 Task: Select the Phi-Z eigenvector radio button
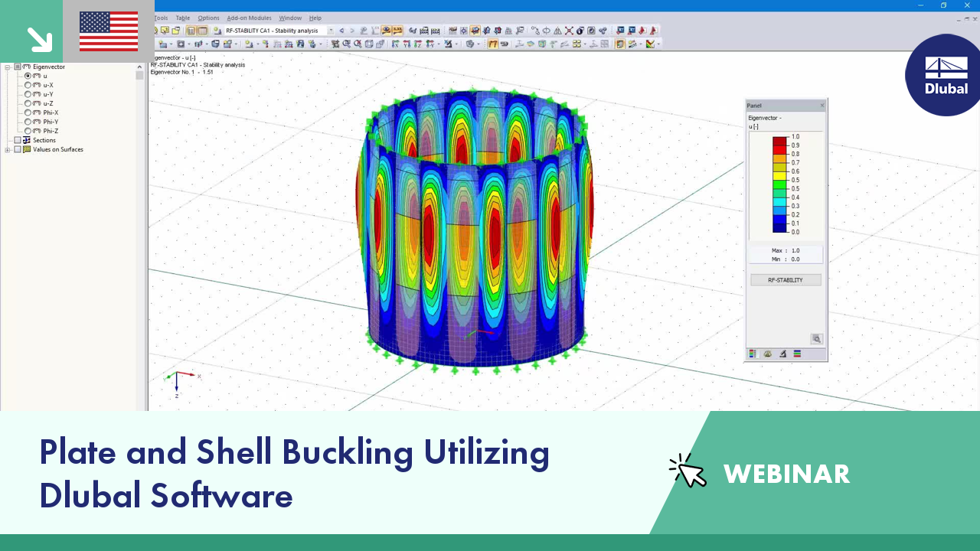pyautogui.click(x=28, y=131)
